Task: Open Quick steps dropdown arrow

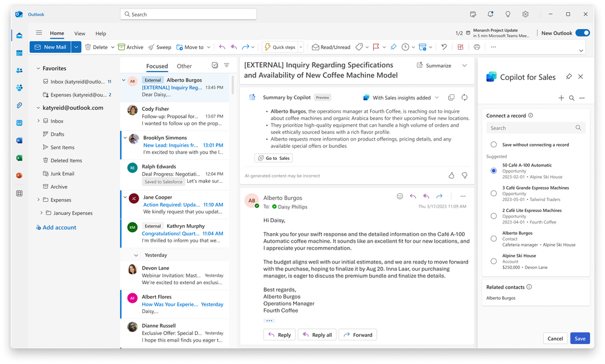Action: (x=301, y=47)
